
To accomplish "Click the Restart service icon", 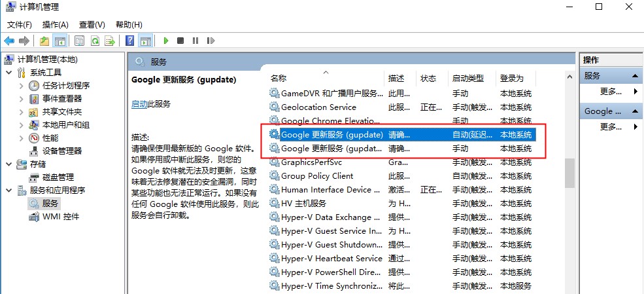I will [x=211, y=41].
